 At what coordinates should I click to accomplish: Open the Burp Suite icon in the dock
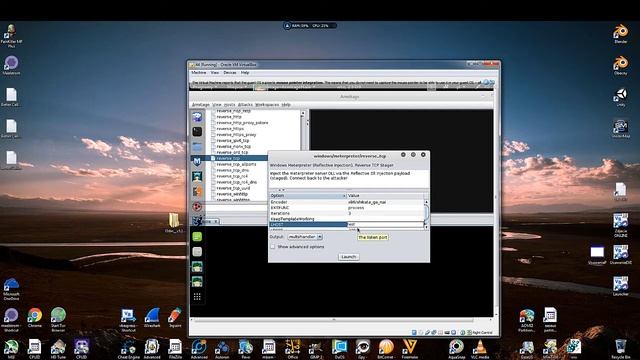pos(197,191)
